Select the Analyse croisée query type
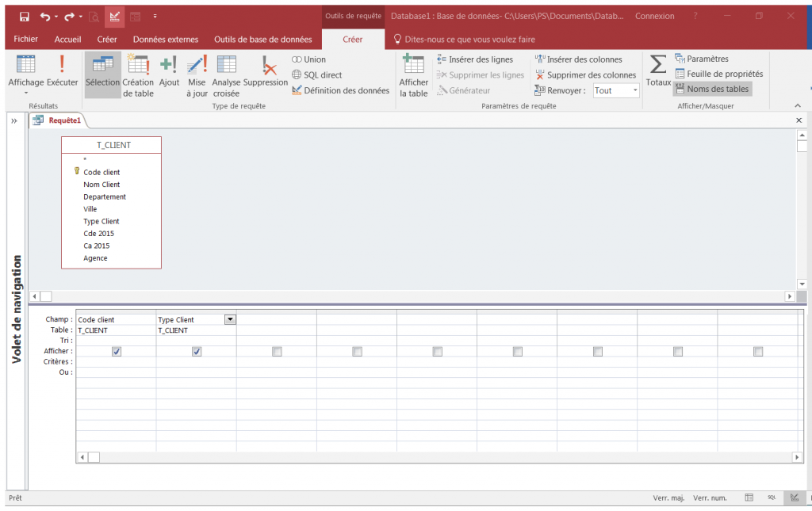The image size is (812, 511). [x=226, y=75]
